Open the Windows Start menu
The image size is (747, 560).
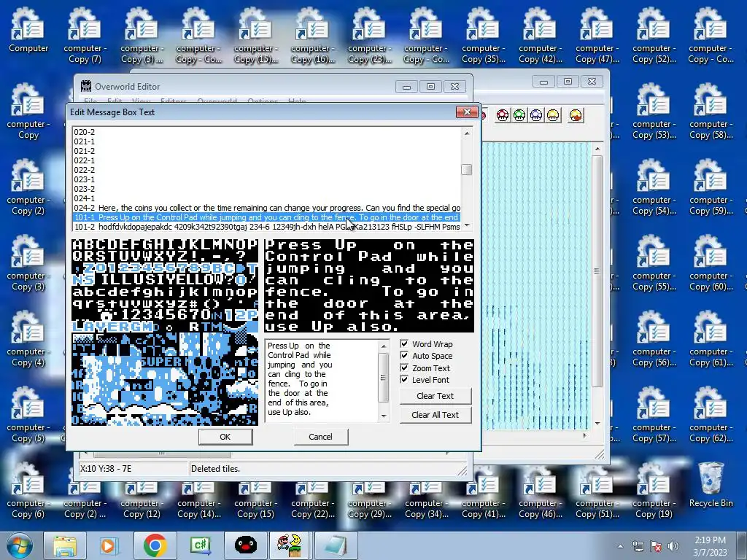coord(19,545)
